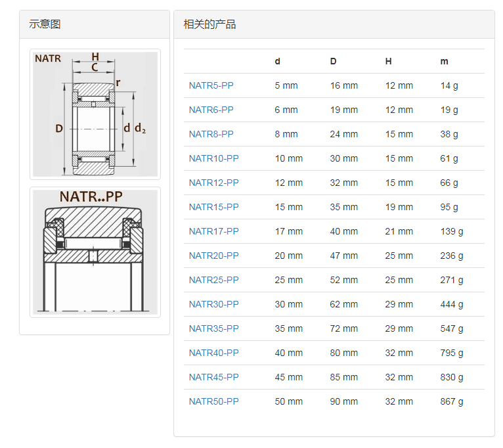The image size is (503, 448).
Task: Open the NATR6-PP product link
Action: click(211, 110)
